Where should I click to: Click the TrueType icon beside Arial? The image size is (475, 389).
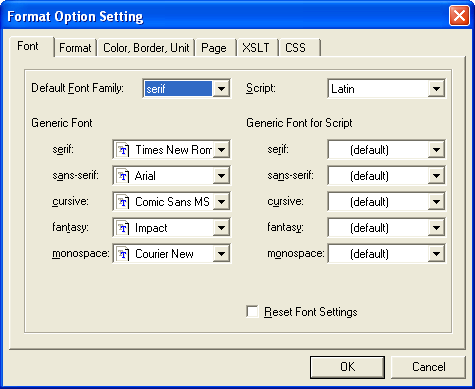(x=123, y=176)
